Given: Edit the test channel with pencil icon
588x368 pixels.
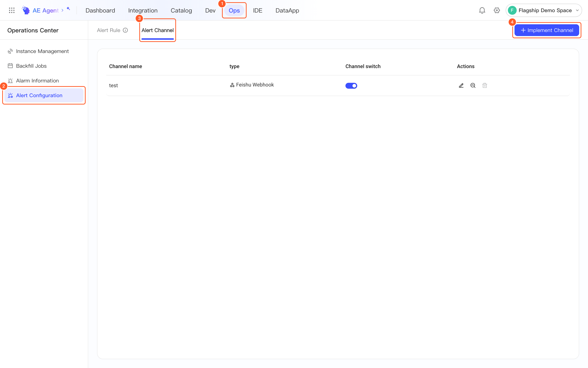Looking at the screenshot, I should tap(461, 85).
